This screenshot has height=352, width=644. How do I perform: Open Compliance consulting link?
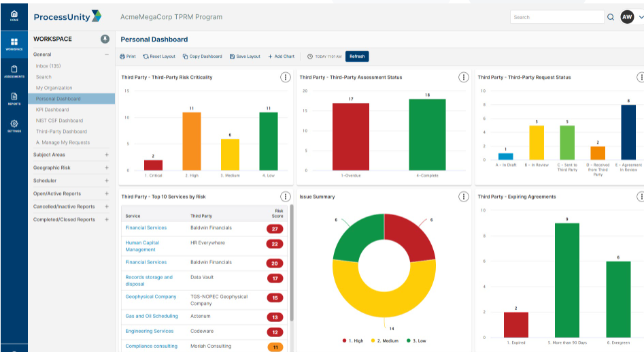pos(151,347)
